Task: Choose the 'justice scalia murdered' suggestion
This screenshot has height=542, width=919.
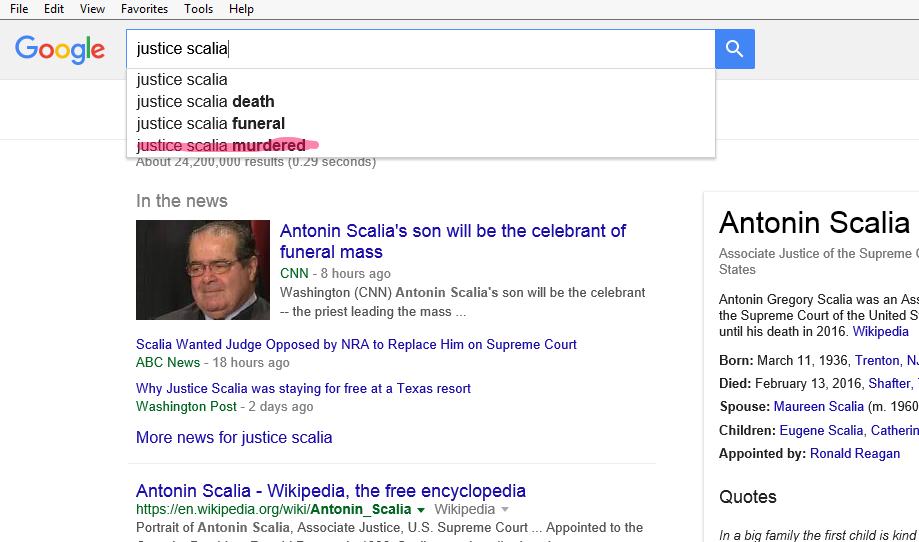Action: pos(221,146)
